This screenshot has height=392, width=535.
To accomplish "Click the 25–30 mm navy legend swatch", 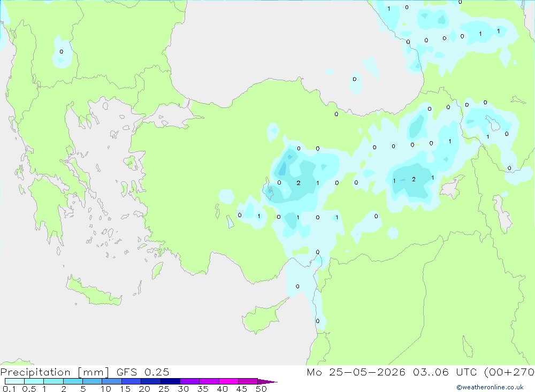I will [x=170, y=381].
